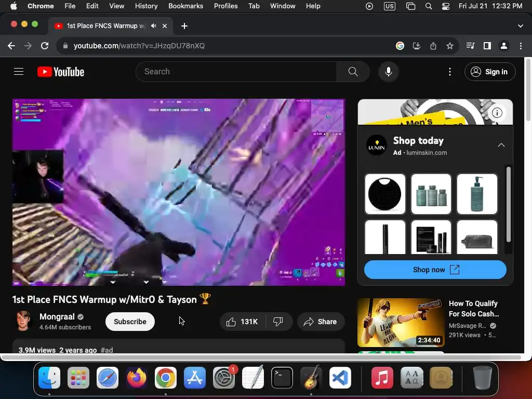Bookmark this page with star icon

[x=449, y=46]
